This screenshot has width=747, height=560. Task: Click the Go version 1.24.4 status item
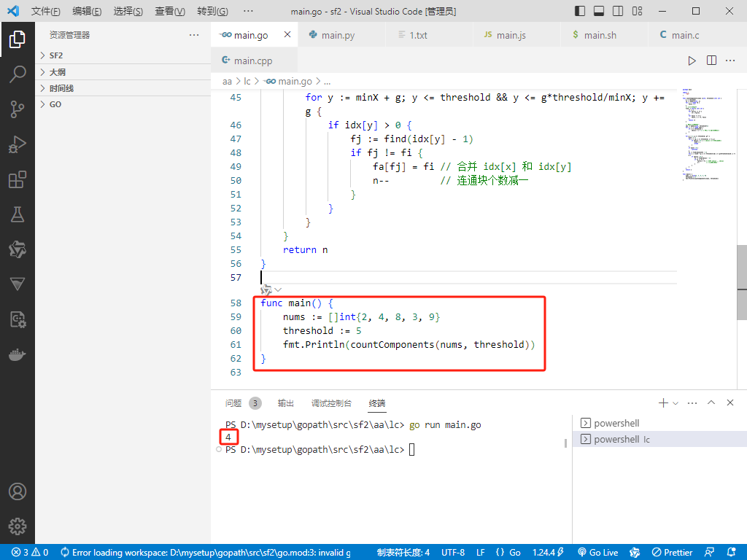(x=548, y=553)
